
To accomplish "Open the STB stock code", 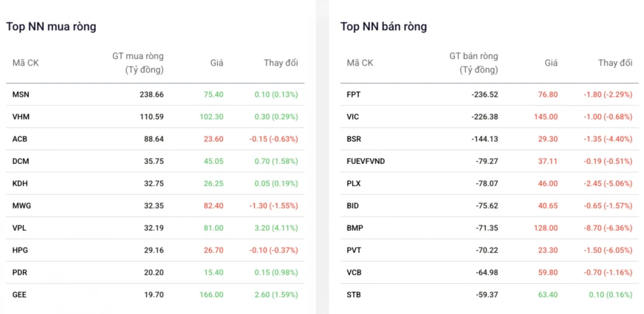I will coord(354,294).
